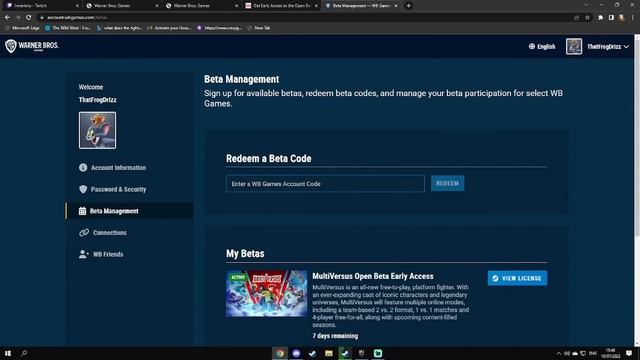Click the Warner Bros. Games logo
The image size is (640, 360).
(32, 46)
